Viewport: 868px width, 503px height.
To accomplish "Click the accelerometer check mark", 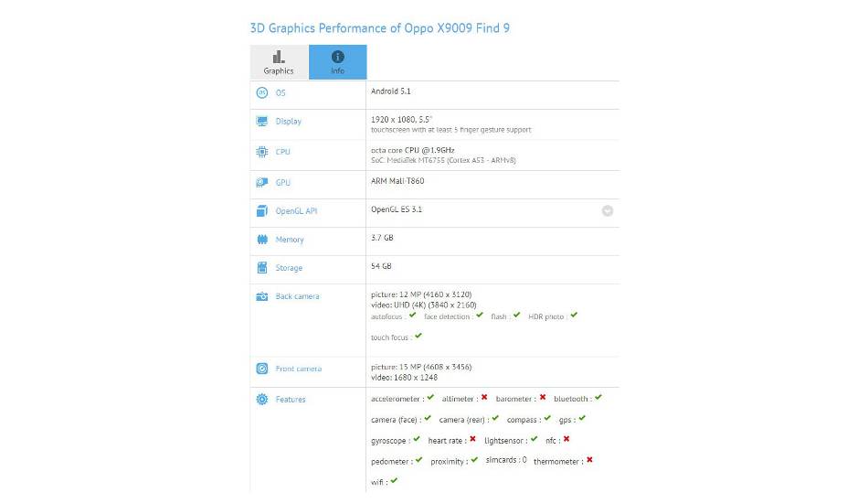I will [x=430, y=397].
